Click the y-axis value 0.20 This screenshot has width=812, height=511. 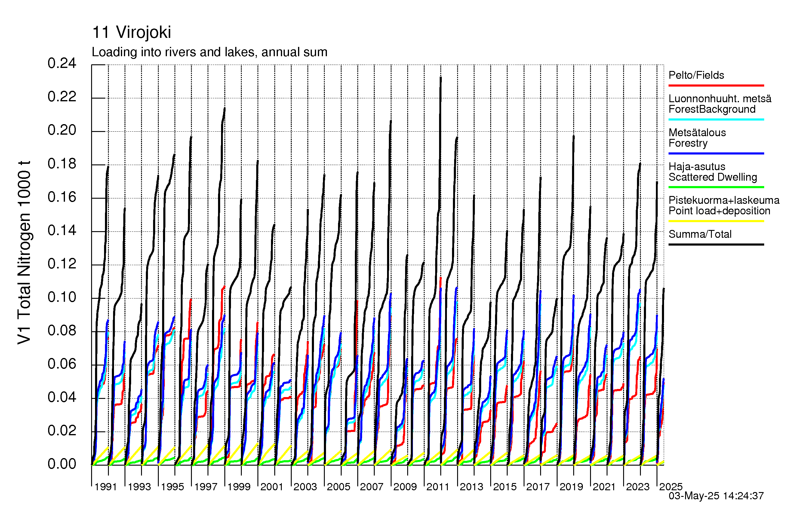click(62, 130)
